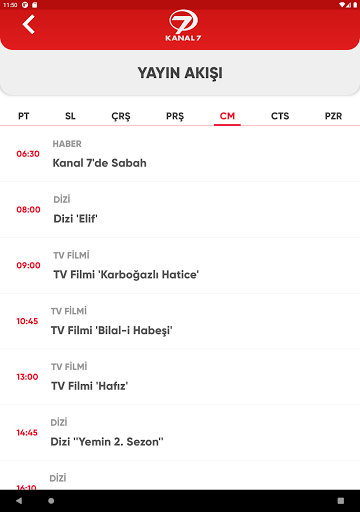Switch to the ÇRŞ day tab
Viewport: 360px width, 512px height.
tap(121, 116)
